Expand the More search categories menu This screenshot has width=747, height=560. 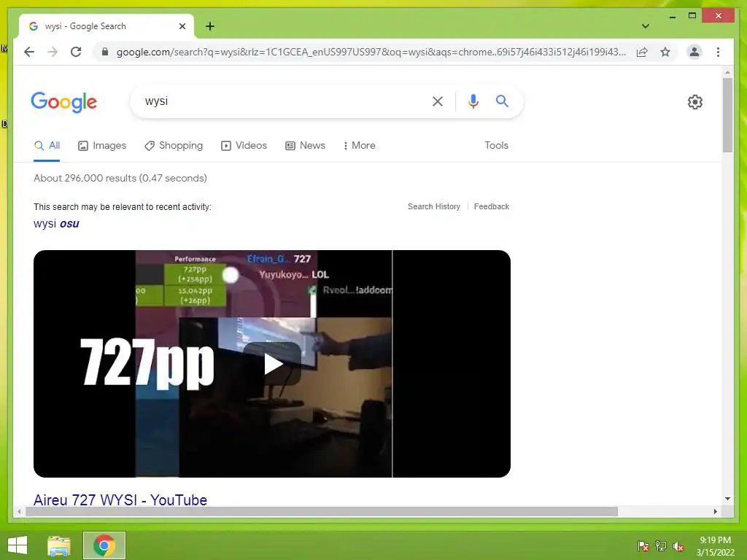[x=359, y=146]
